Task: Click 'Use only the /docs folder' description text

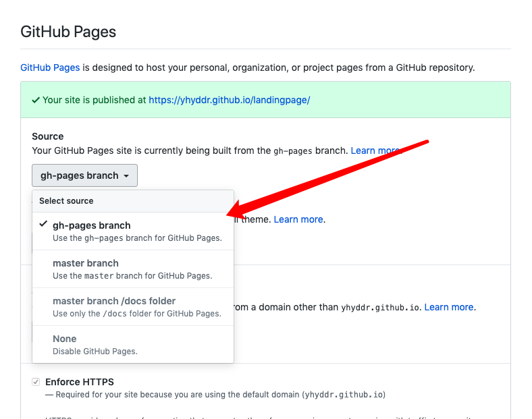Action: point(137,314)
